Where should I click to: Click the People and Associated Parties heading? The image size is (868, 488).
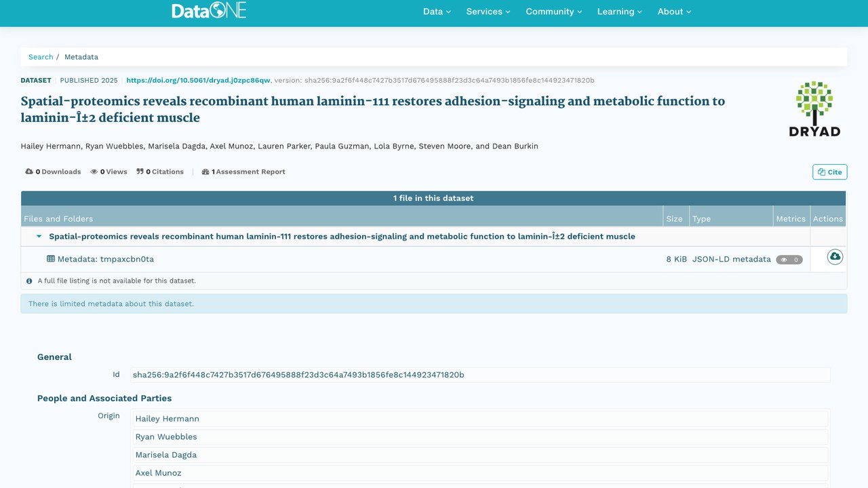click(104, 399)
